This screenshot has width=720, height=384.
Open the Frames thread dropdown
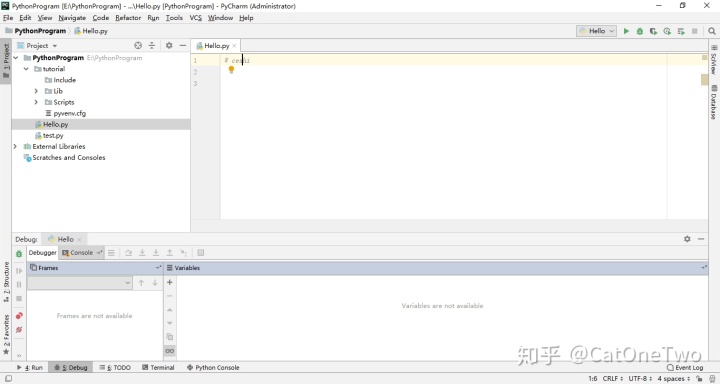[80, 283]
